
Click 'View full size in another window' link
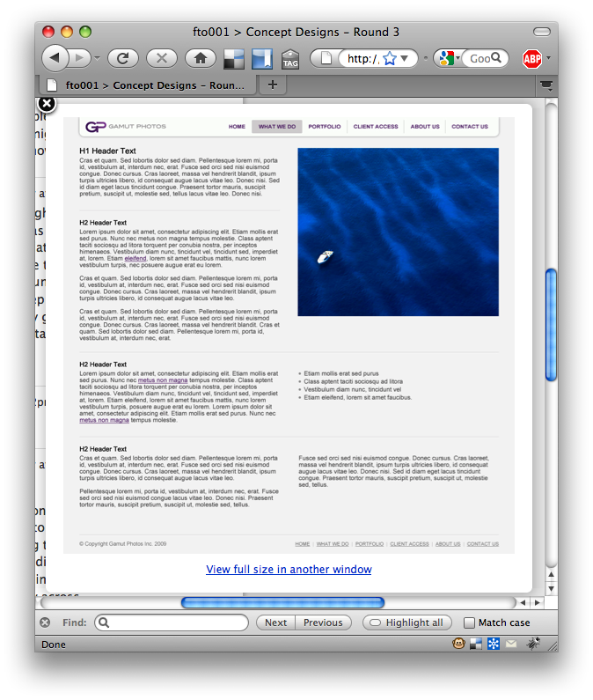(289, 570)
